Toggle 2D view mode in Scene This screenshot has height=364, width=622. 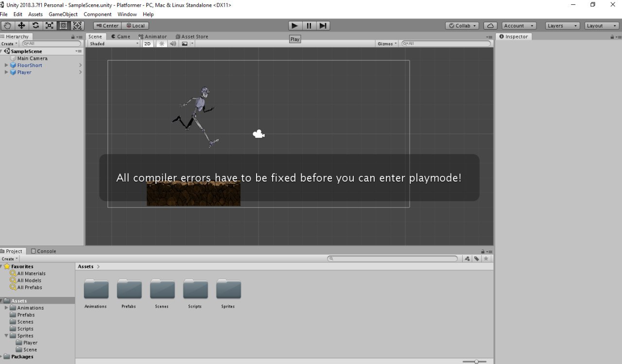(x=148, y=44)
